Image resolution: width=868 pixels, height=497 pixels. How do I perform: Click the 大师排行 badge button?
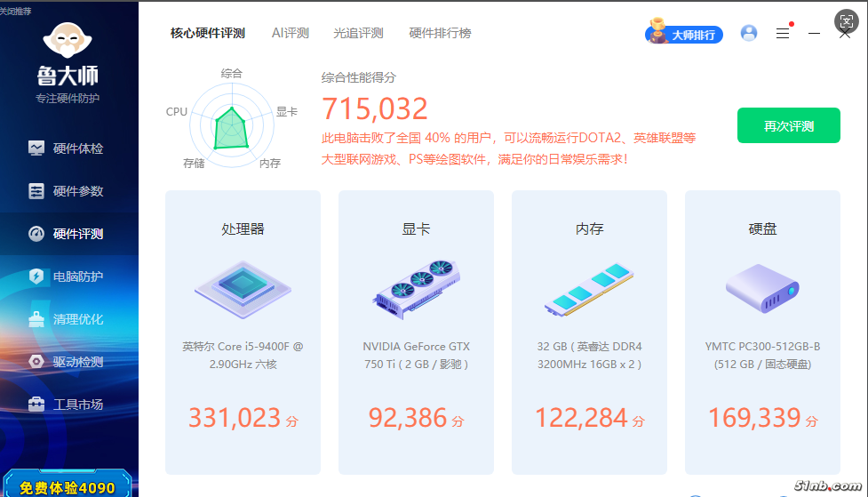pos(684,34)
